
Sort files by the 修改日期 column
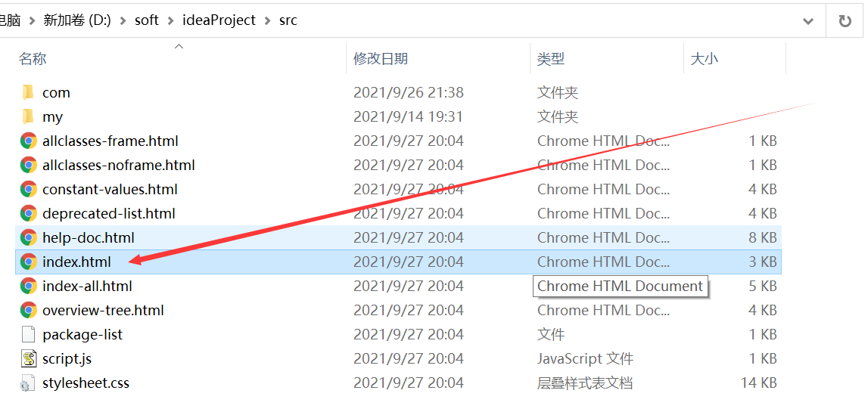click(381, 58)
